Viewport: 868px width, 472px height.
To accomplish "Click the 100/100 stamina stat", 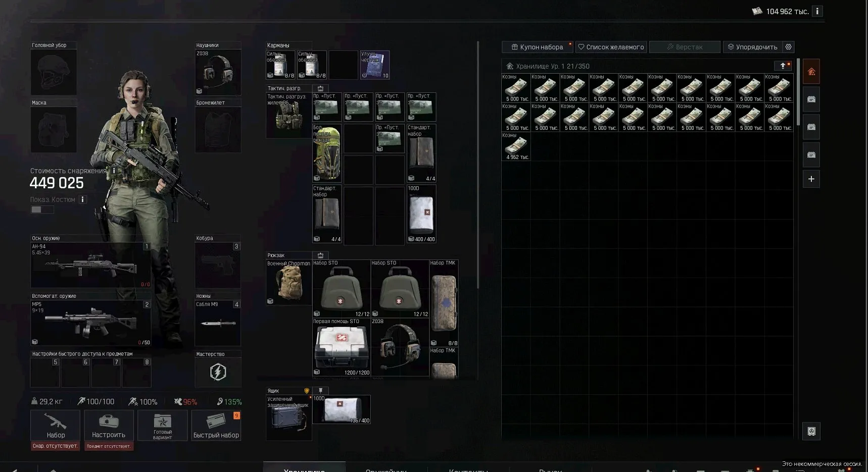I will pyautogui.click(x=96, y=402).
